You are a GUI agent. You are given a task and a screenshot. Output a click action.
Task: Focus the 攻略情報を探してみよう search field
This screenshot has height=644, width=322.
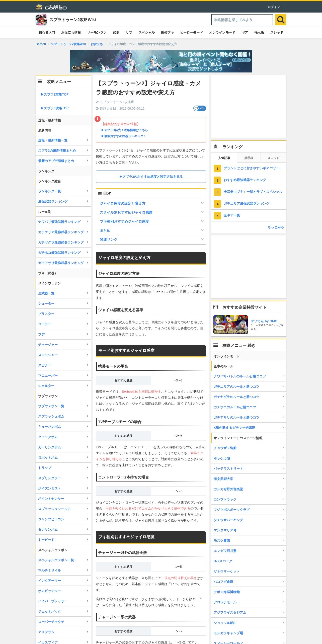[242, 20]
